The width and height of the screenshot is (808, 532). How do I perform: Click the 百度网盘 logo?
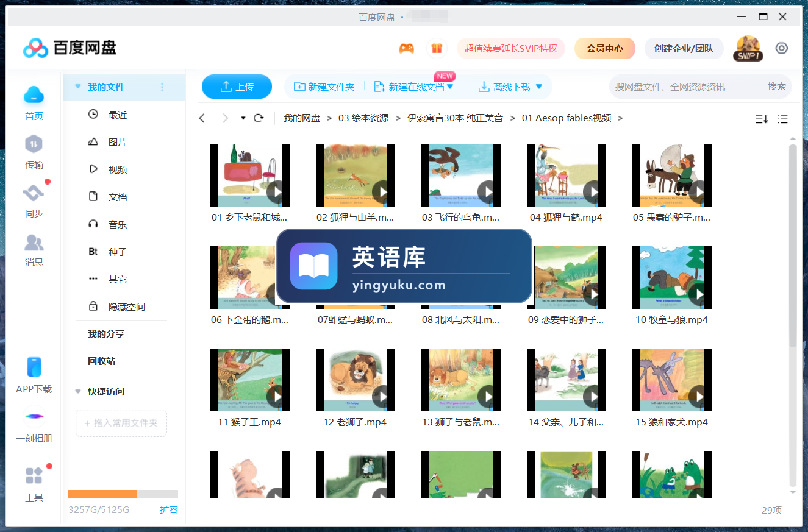coord(70,48)
